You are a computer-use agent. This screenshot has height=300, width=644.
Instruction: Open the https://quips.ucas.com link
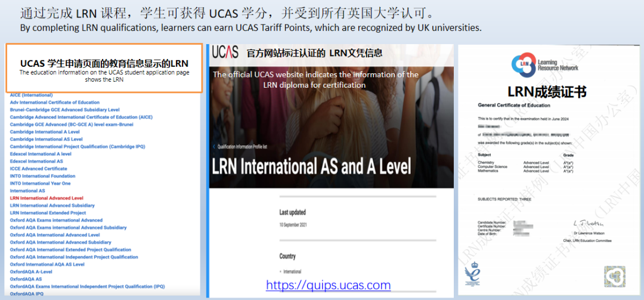328,285
